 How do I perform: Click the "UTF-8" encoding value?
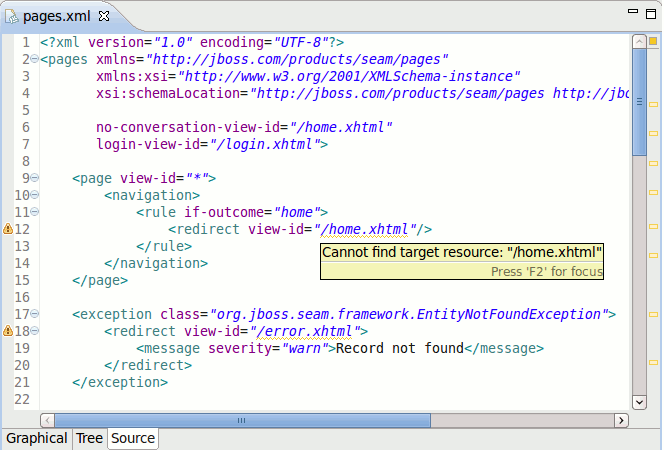[x=301, y=42]
